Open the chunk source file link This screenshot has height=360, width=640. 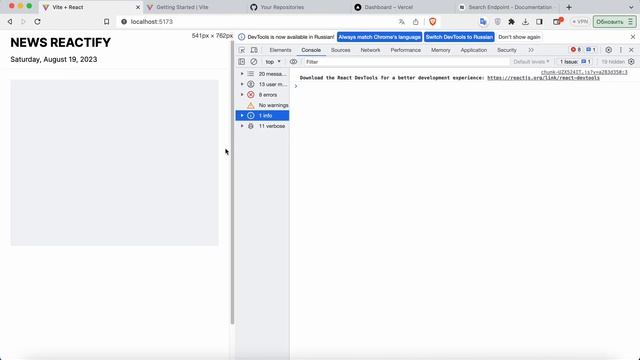tap(584, 72)
